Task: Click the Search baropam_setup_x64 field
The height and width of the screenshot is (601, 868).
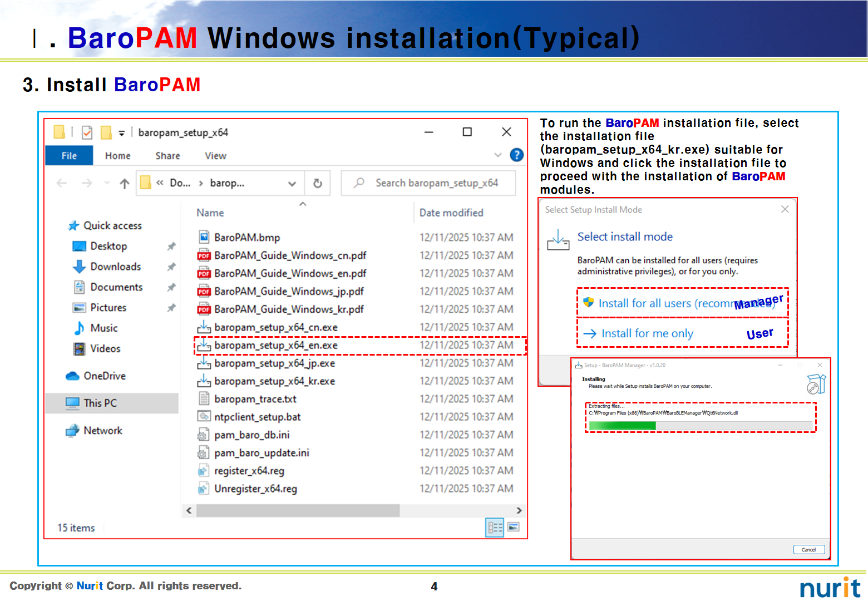Action: pyautogui.click(x=428, y=183)
